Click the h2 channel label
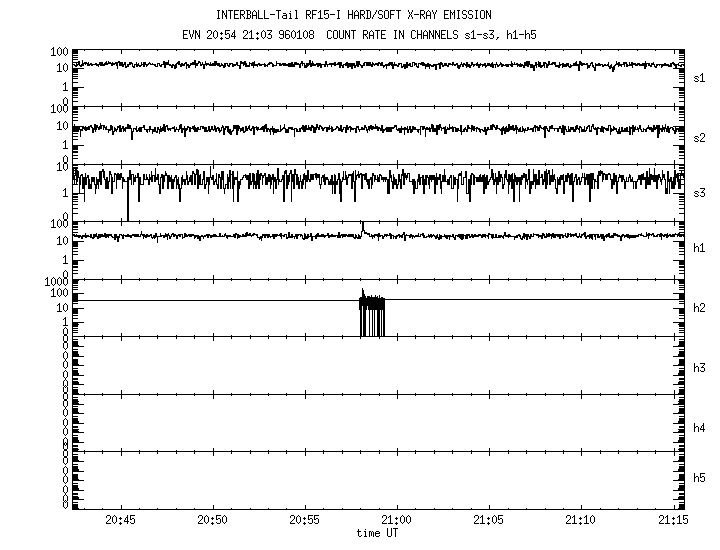720x550 pixels. 700,308
